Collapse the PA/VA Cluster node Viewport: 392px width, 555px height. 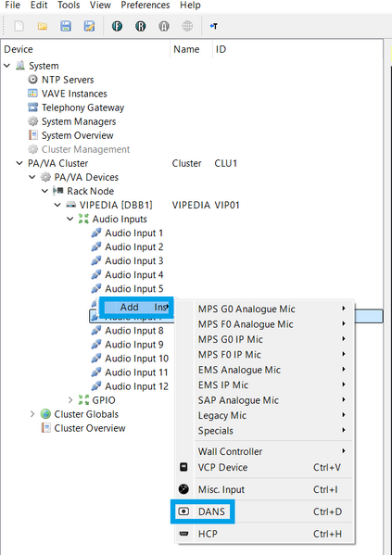click(x=19, y=163)
